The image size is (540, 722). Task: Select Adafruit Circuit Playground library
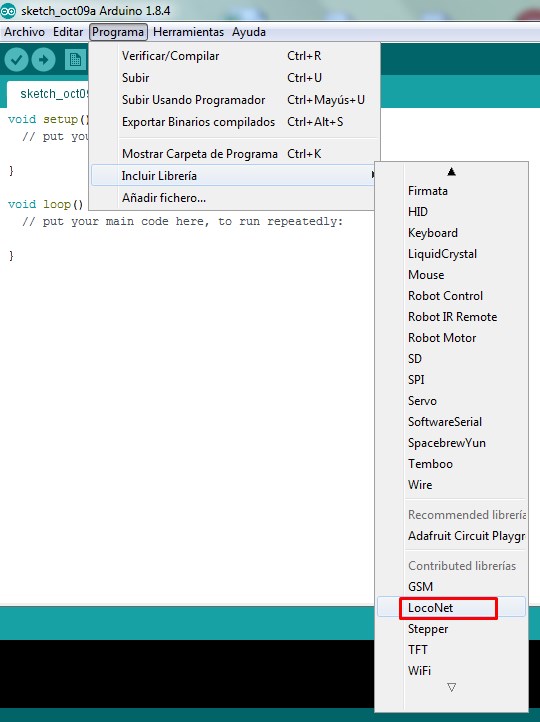[451, 536]
